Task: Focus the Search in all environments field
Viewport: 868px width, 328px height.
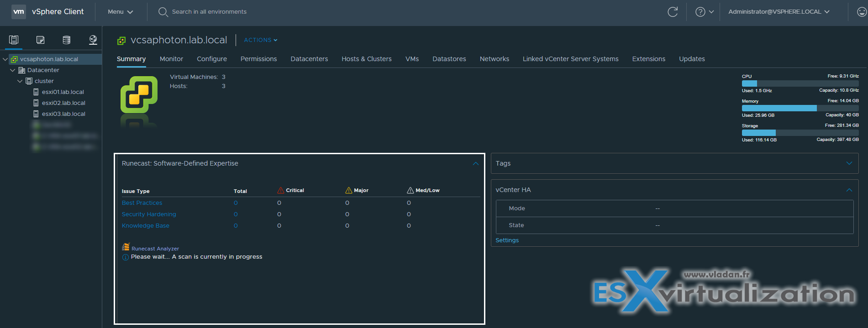Action: [x=209, y=12]
